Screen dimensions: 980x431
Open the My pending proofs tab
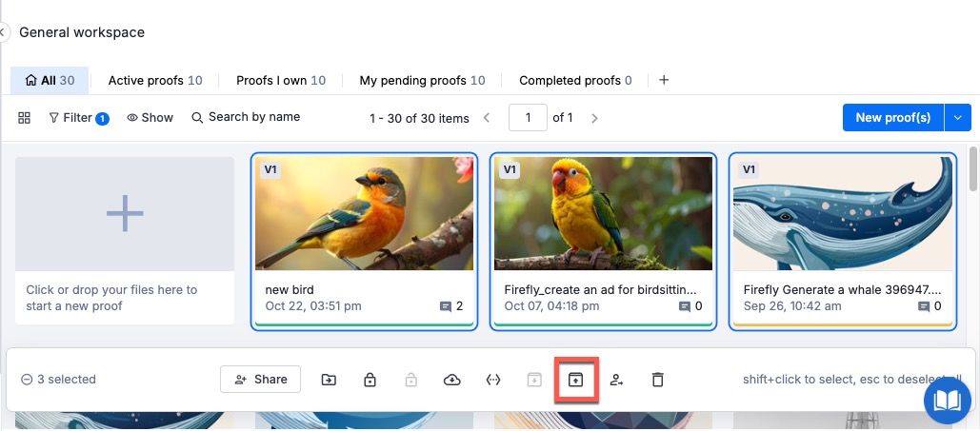coord(422,81)
